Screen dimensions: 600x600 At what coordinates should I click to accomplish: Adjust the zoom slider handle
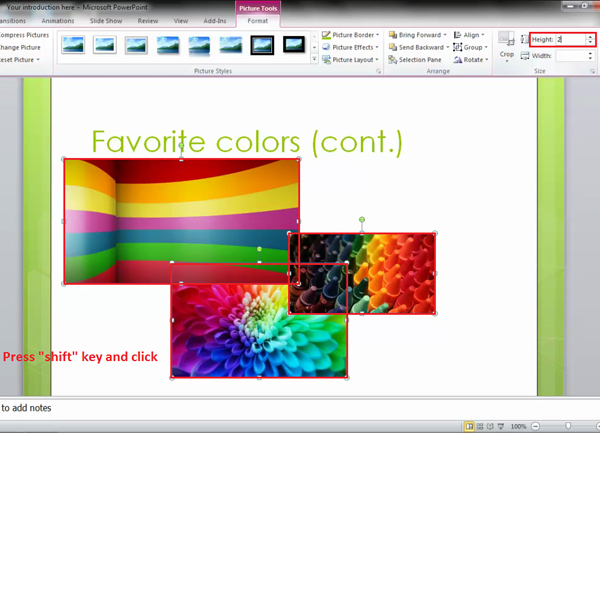pos(568,426)
